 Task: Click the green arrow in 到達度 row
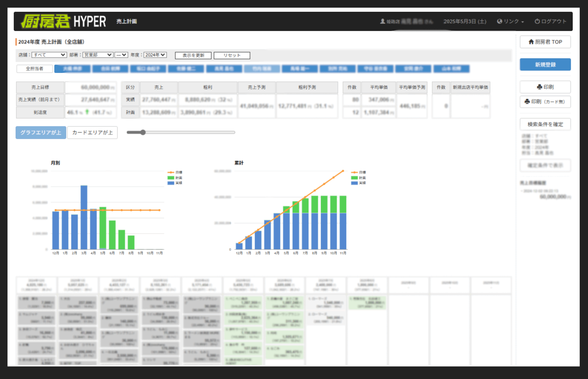click(x=87, y=112)
